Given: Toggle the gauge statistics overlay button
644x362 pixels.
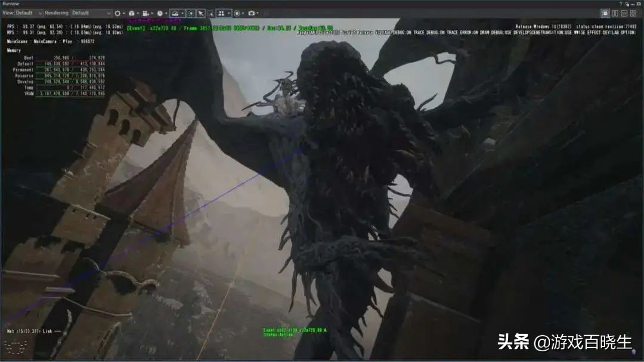Looking at the screenshot, I should 175,13.
